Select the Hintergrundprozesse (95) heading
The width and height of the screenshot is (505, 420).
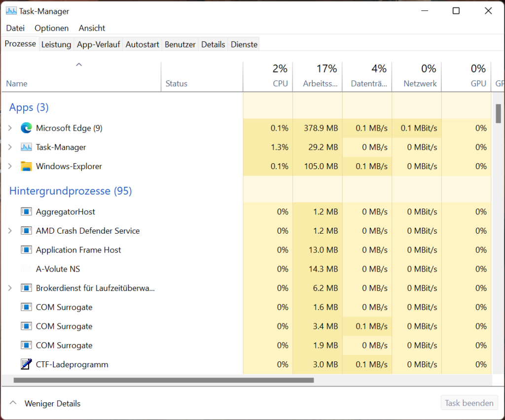click(71, 191)
